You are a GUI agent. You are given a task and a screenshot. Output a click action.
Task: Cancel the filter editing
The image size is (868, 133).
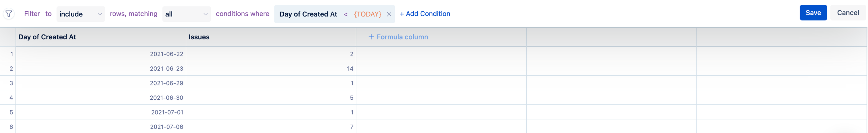point(847,13)
